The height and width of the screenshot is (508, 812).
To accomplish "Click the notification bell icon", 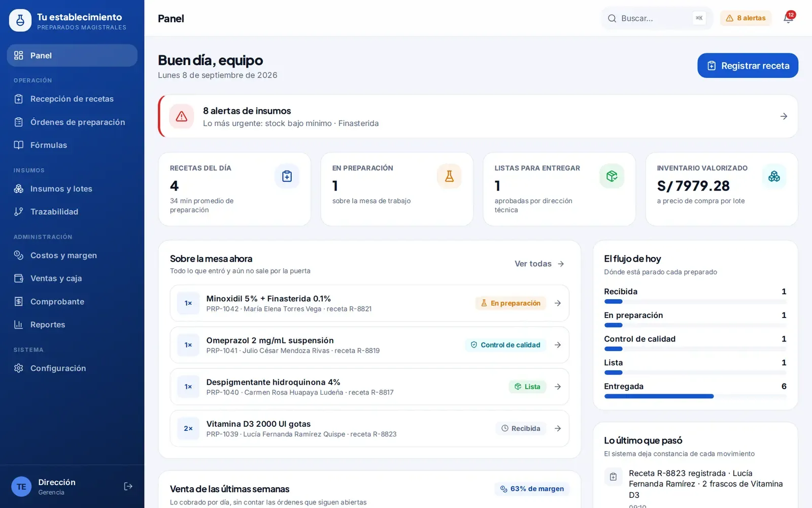I will [x=788, y=18].
